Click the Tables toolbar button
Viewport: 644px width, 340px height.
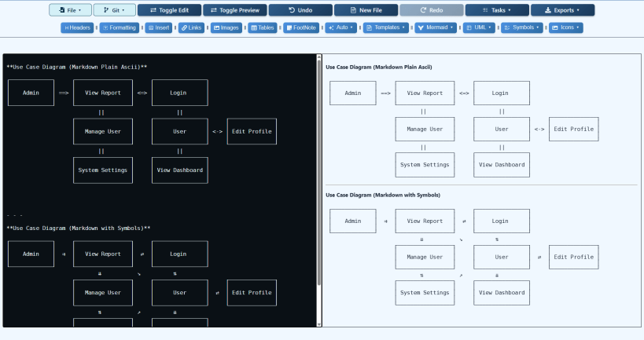(263, 27)
